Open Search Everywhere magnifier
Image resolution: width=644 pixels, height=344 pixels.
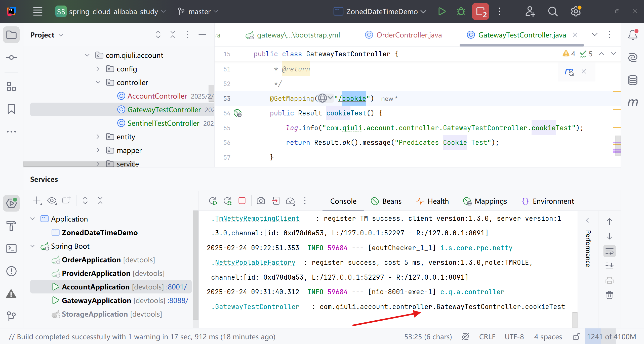pyautogui.click(x=553, y=11)
